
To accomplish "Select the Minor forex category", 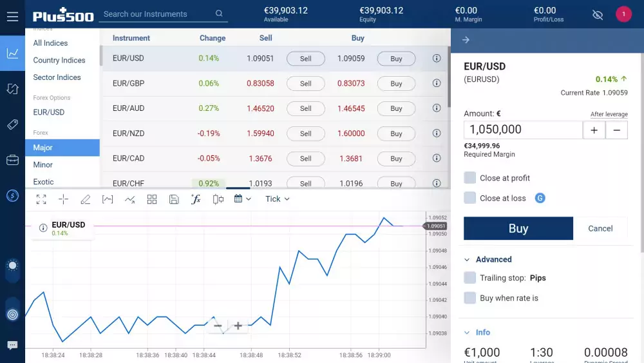I will tap(43, 164).
